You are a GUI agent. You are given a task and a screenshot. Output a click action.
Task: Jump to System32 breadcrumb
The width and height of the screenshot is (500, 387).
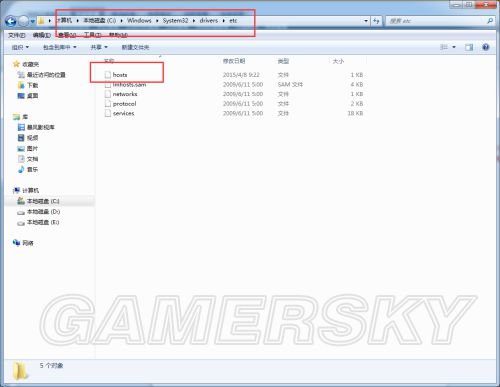click(x=175, y=21)
